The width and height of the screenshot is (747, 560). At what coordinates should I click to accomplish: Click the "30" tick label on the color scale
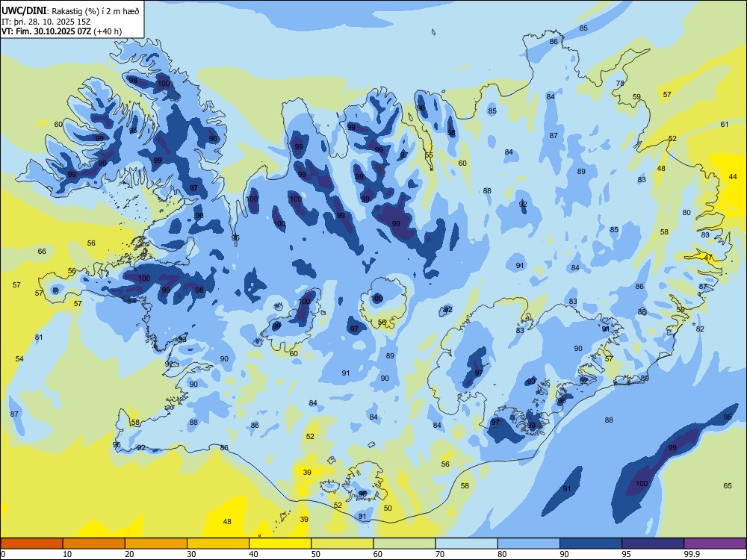191,554
